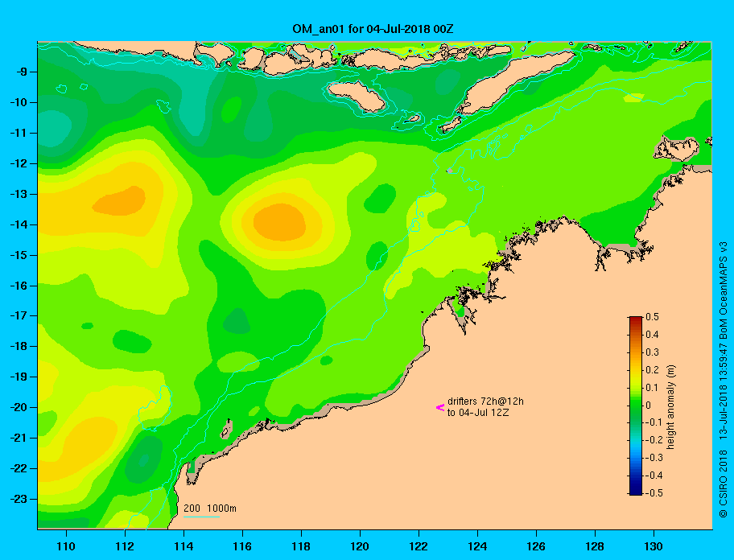Click latitude axis label '-14'
734x560 pixels.
19,224
